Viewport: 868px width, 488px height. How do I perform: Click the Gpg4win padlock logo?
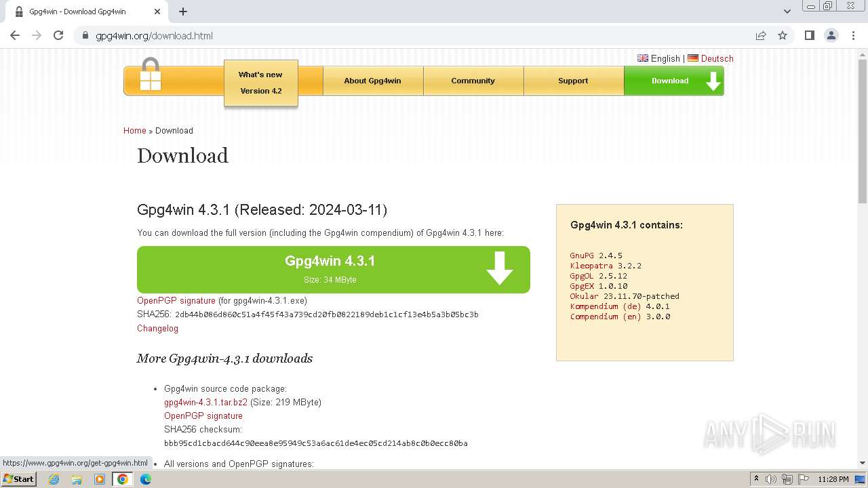click(151, 74)
